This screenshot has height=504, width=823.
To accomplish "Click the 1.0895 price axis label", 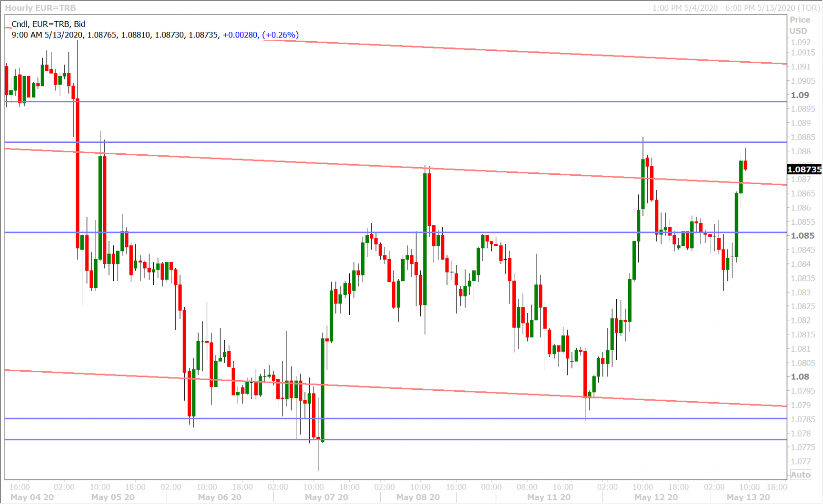I will [x=802, y=109].
